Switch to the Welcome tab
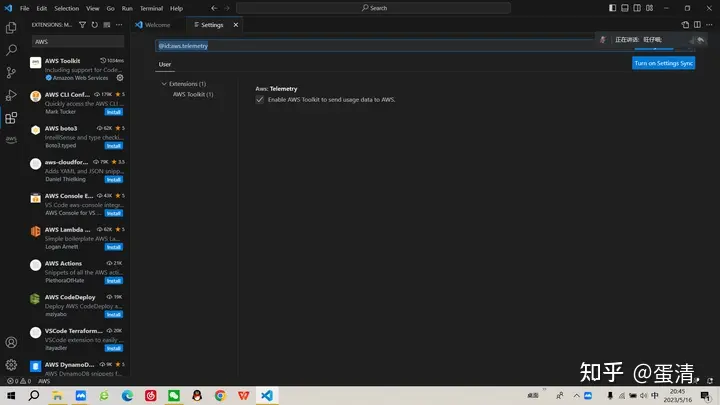 click(x=158, y=25)
